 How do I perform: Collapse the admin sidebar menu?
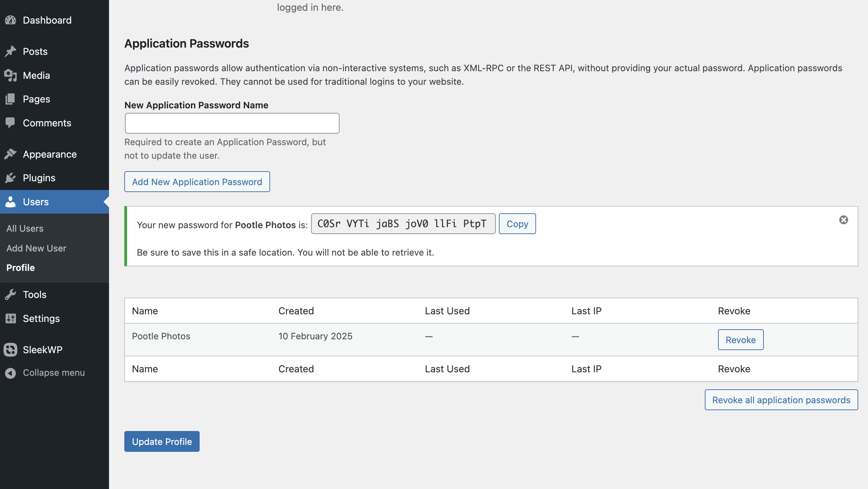[x=45, y=373]
